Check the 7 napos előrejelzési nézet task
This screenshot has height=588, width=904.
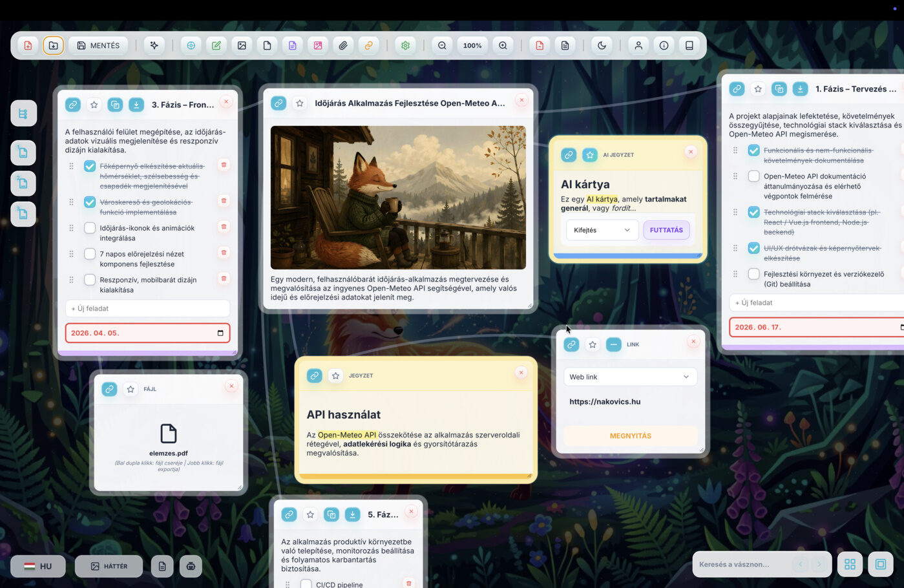coord(90,254)
